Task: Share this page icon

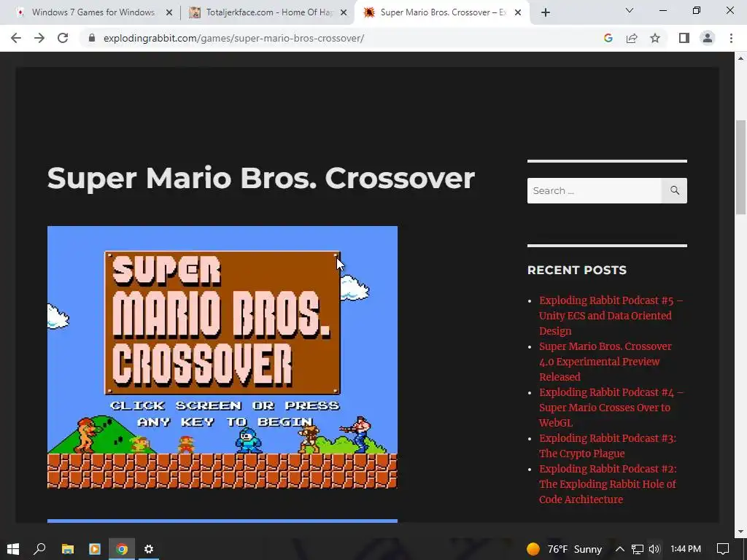Action: (632, 38)
